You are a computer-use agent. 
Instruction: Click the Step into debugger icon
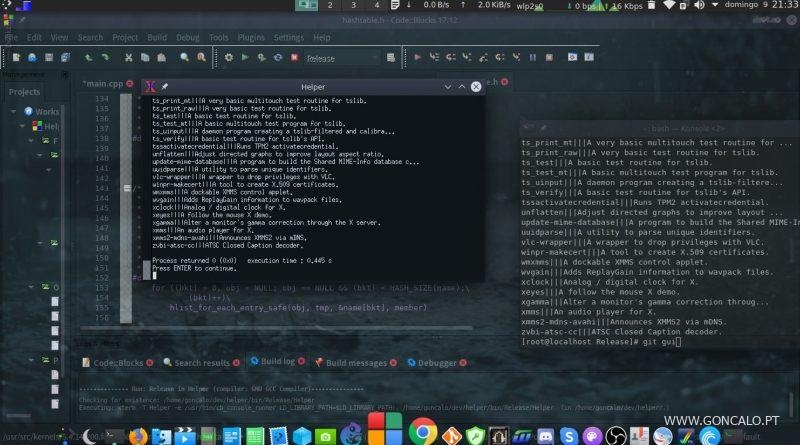(467, 57)
